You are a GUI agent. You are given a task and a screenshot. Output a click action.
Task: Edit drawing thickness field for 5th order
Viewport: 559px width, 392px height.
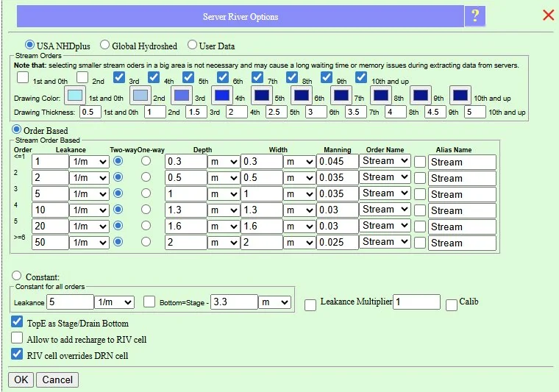coord(277,112)
